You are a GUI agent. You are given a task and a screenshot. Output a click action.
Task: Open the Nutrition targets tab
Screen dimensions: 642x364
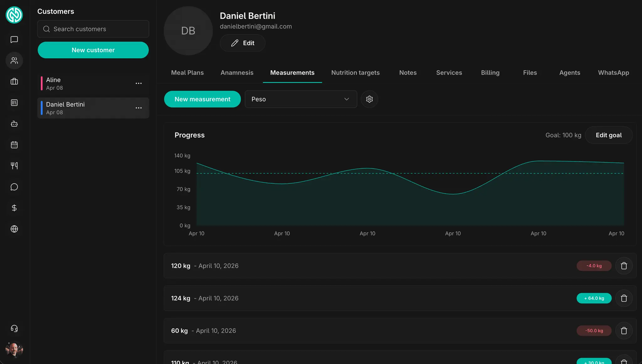pyautogui.click(x=355, y=73)
